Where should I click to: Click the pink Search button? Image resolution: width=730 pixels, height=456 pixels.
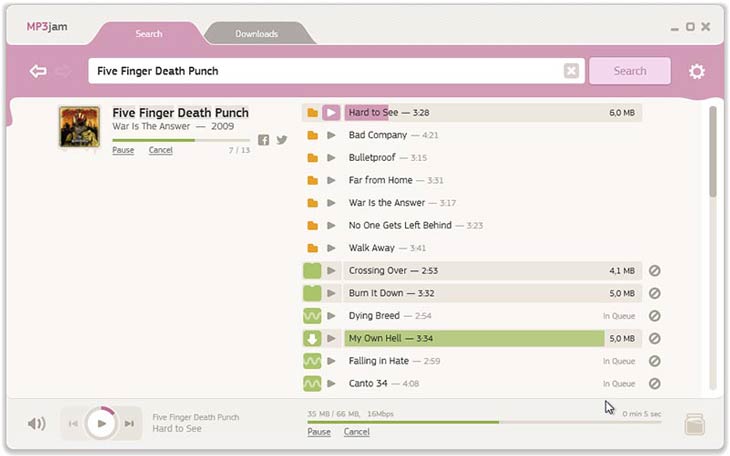click(629, 71)
